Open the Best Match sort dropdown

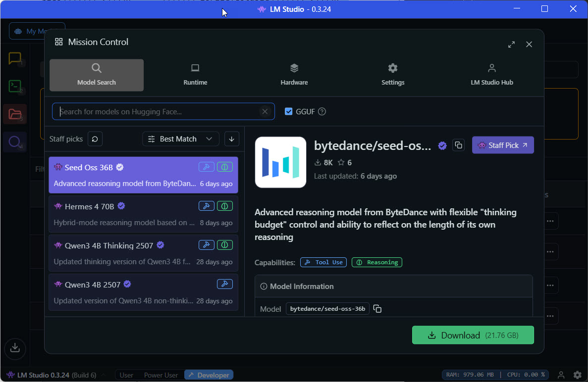180,139
